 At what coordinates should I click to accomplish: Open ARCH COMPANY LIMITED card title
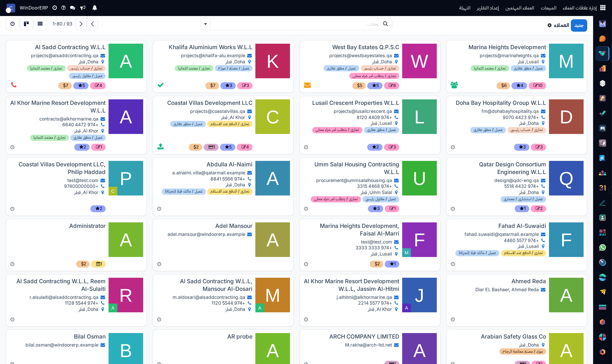(364, 337)
